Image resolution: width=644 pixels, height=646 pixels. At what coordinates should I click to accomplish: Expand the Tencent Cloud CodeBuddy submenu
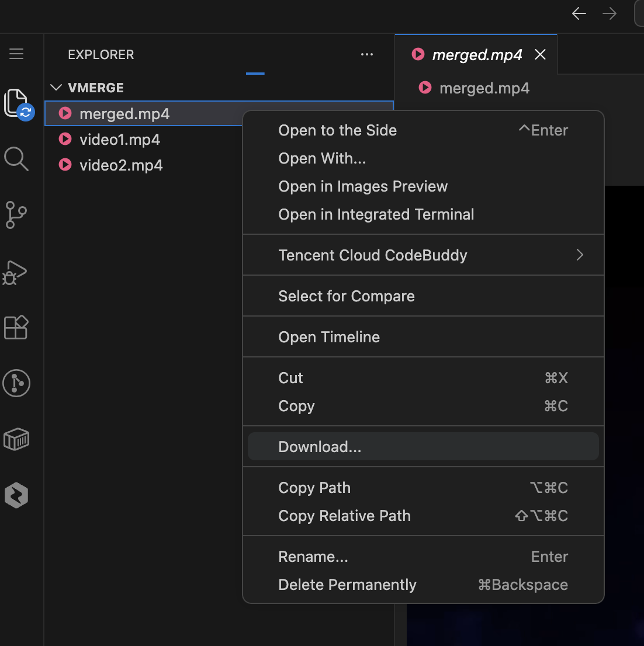click(x=423, y=255)
